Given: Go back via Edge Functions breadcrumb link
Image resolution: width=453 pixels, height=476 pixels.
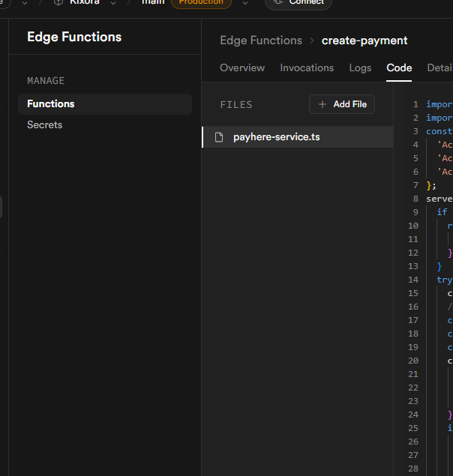Looking at the screenshot, I should pos(261,40).
